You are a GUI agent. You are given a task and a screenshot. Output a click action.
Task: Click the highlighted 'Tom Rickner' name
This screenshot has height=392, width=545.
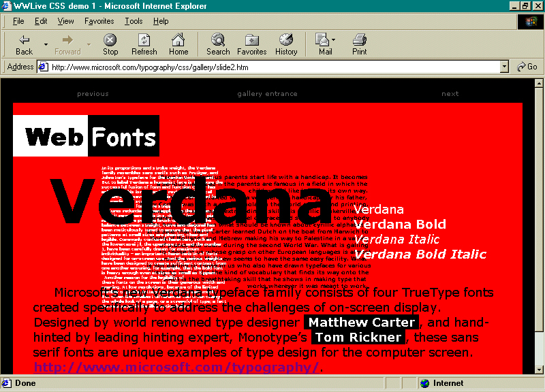pos(358,337)
